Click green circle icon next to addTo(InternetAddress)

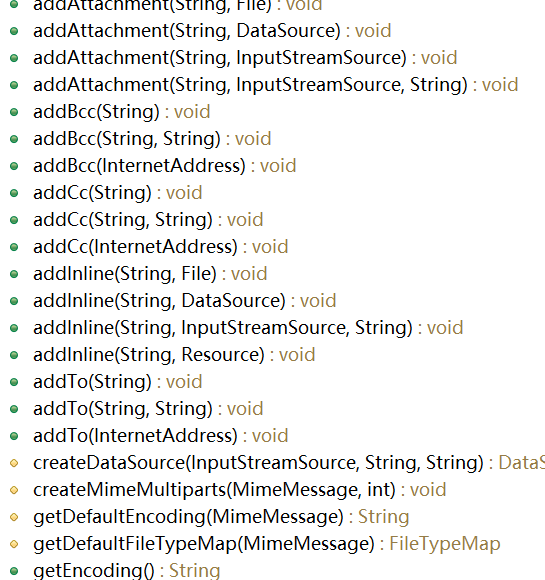(14, 436)
